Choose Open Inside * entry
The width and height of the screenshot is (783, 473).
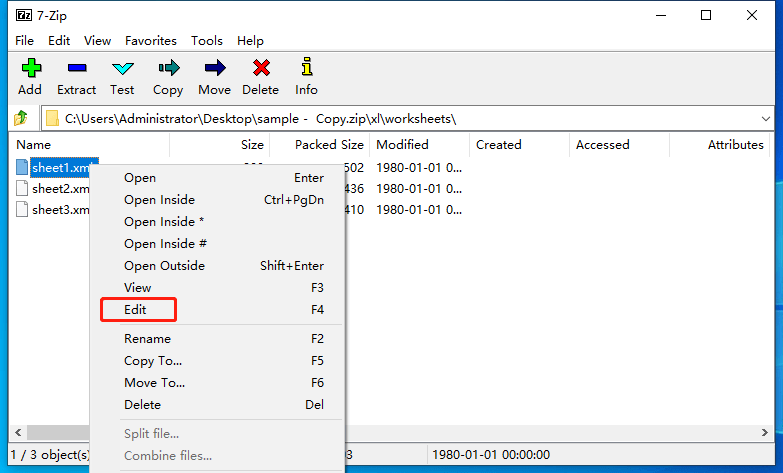(218, 222)
